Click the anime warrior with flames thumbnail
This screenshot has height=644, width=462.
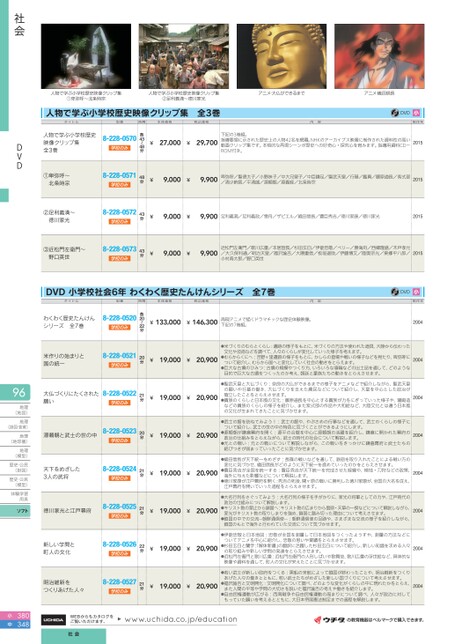tap(379, 56)
